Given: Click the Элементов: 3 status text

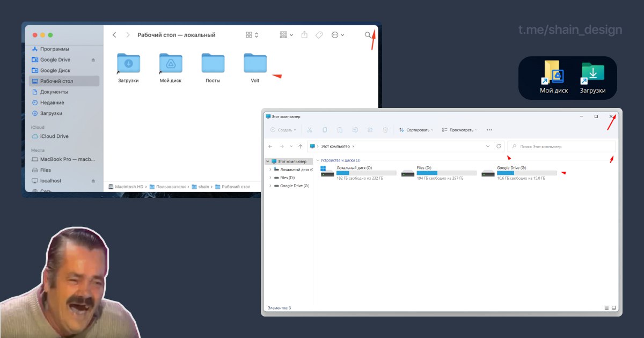Looking at the screenshot, I should coord(279,308).
